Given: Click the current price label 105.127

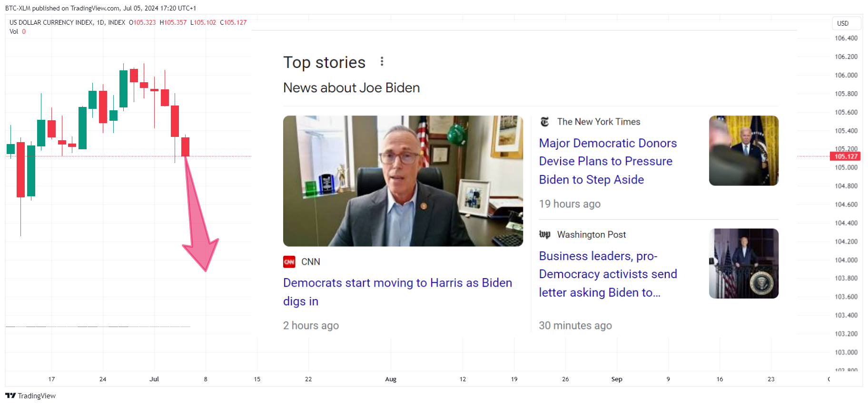Looking at the screenshot, I should coord(846,156).
